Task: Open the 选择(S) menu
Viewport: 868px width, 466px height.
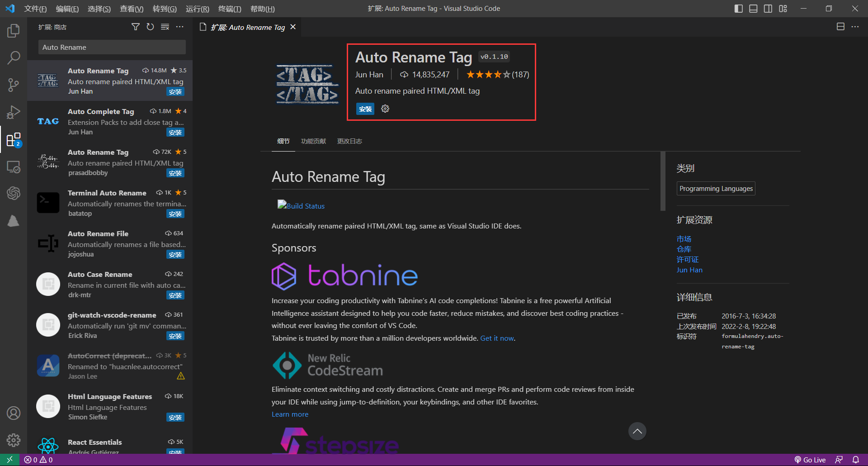Action: click(x=99, y=9)
